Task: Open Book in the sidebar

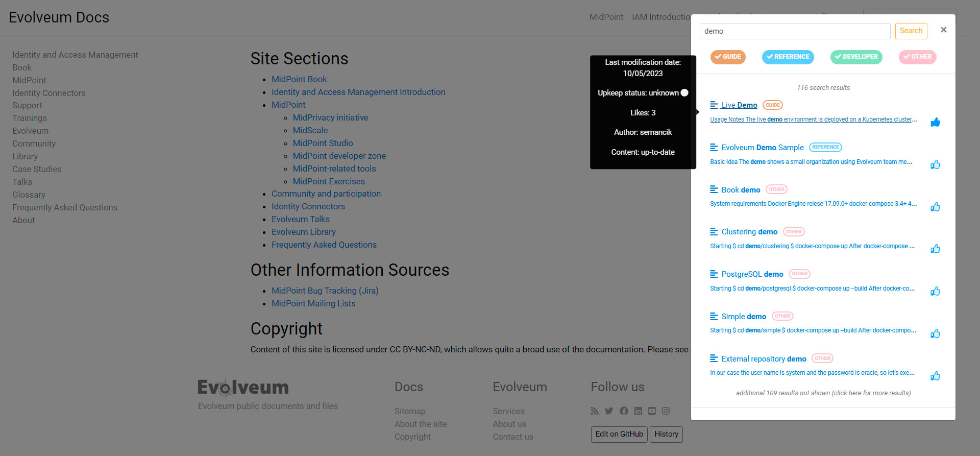Action: click(22, 67)
